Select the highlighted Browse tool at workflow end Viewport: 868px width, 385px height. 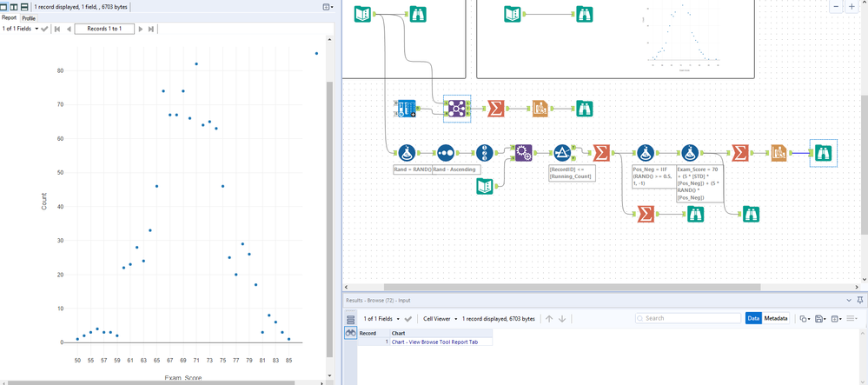[823, 153]
